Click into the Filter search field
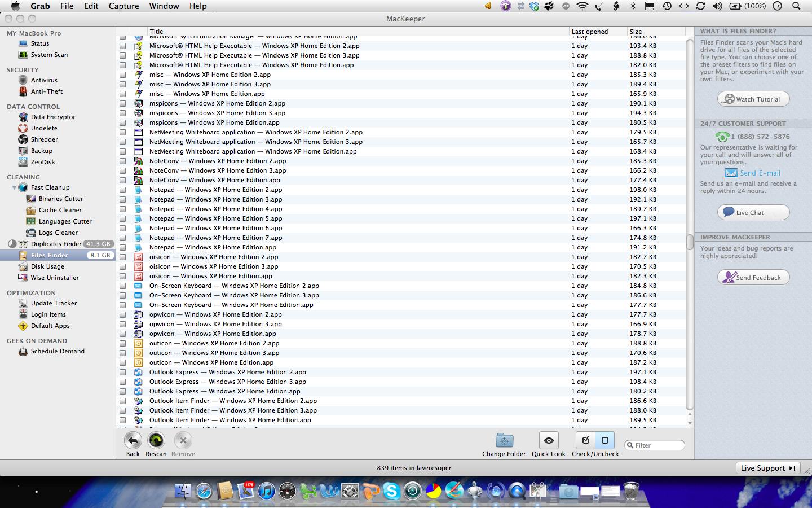 (655, 445)
